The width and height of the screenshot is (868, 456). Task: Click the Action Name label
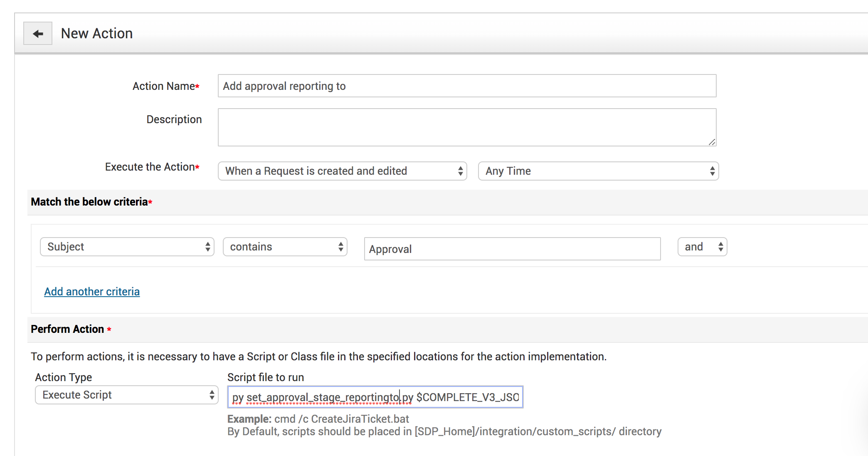164,86
